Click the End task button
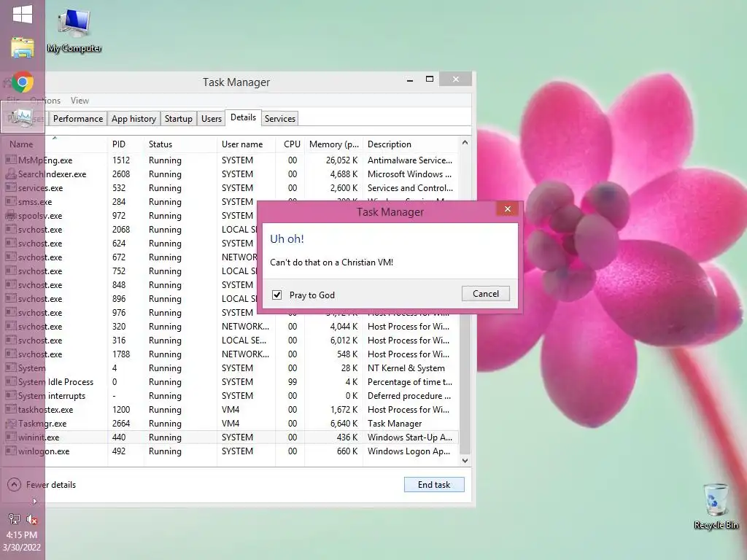 [434, 485]
